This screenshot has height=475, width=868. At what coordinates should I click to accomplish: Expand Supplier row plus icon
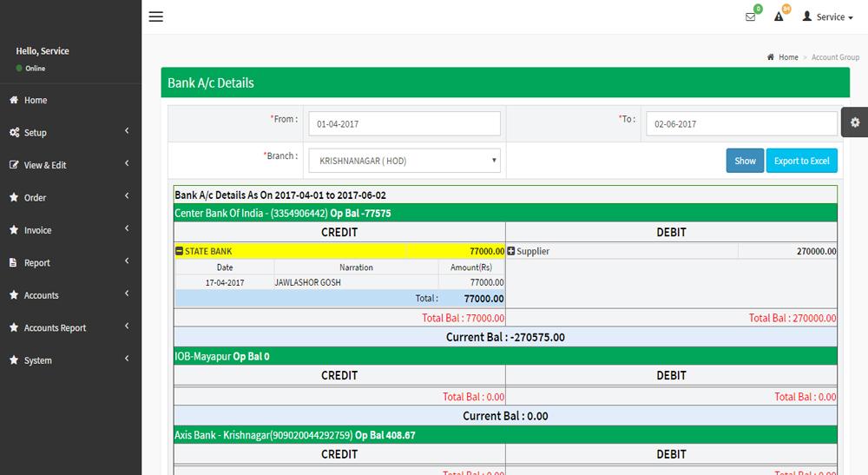511,251
